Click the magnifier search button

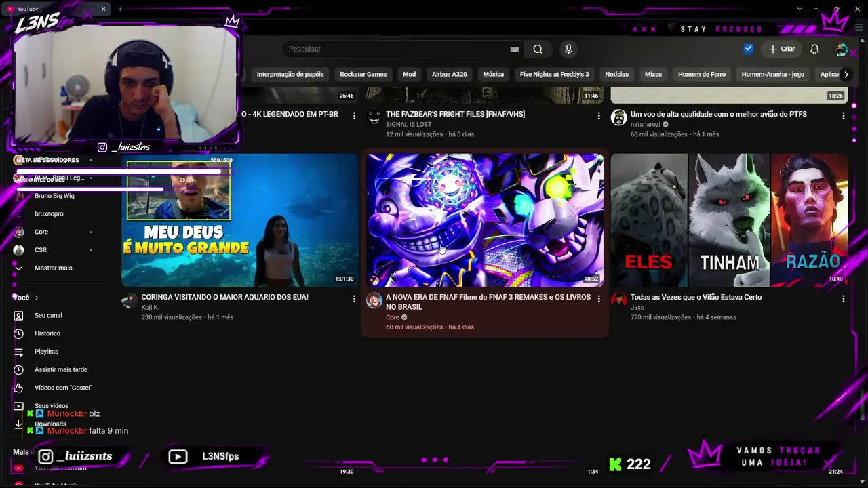538,49
